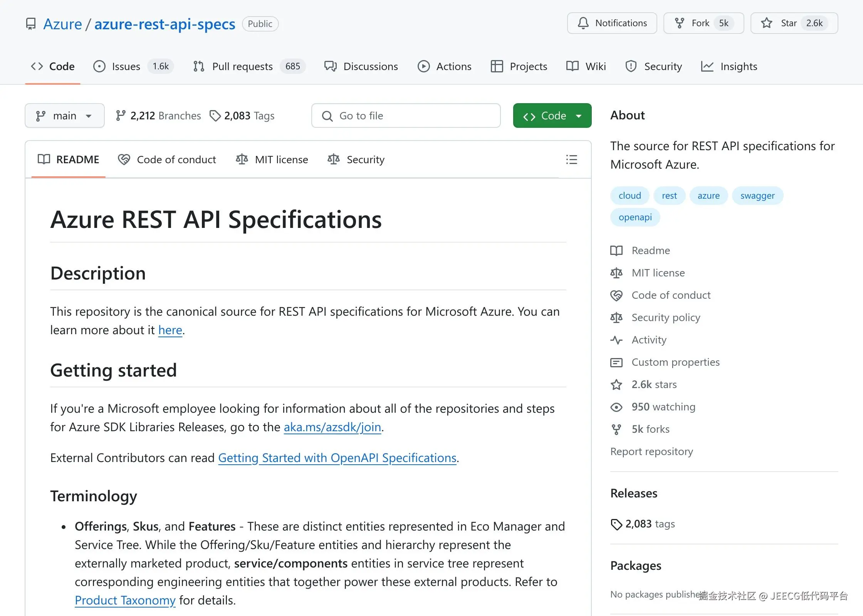Select the Code of conduct file tab
This screenshot has width=863, height=616.
click(167, 159)
